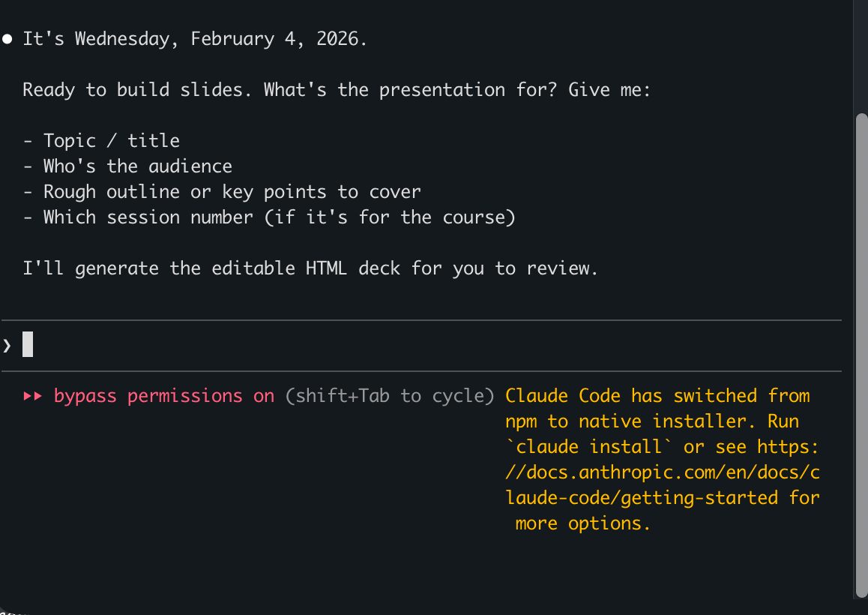
Task: Click the 'Topic / title' list item
Action: point(111,141)
